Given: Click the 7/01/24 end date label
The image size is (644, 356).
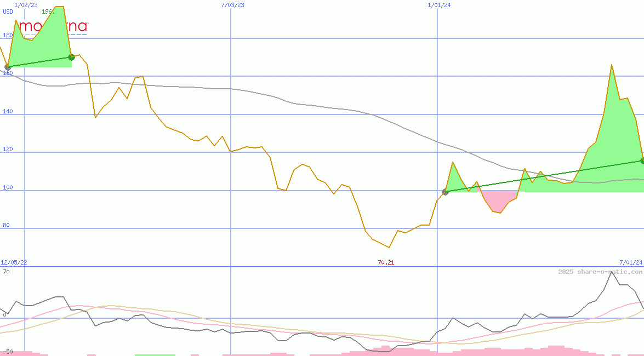Looking at the screenshot, I should click(x=630, y=263).
